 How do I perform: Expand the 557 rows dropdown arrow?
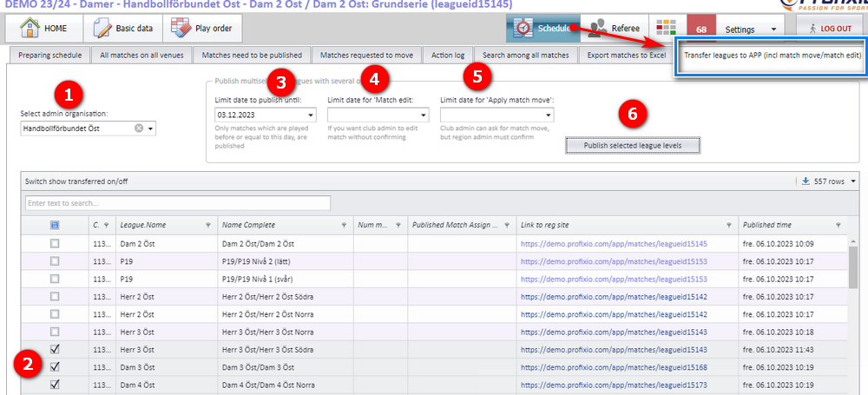(x=853, y=181)
